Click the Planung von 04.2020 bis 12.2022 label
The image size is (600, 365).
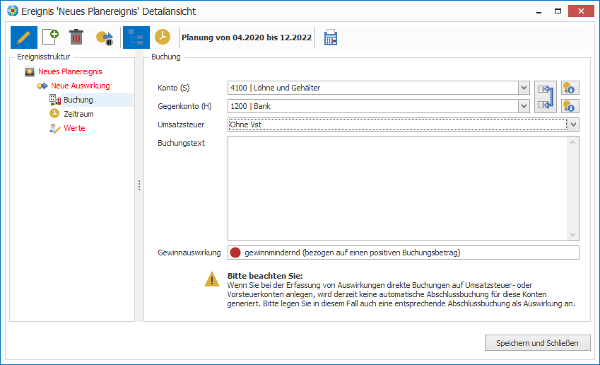pos(246,37)
